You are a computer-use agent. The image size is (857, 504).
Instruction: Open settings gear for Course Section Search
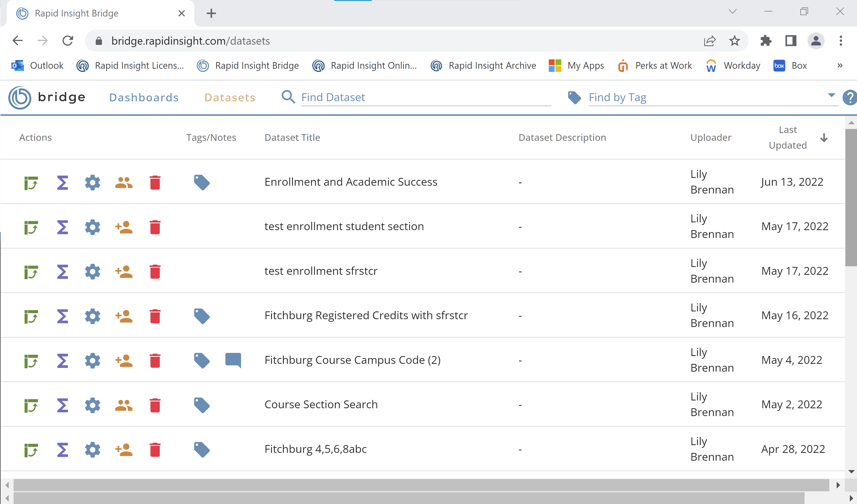coord(92,405)
